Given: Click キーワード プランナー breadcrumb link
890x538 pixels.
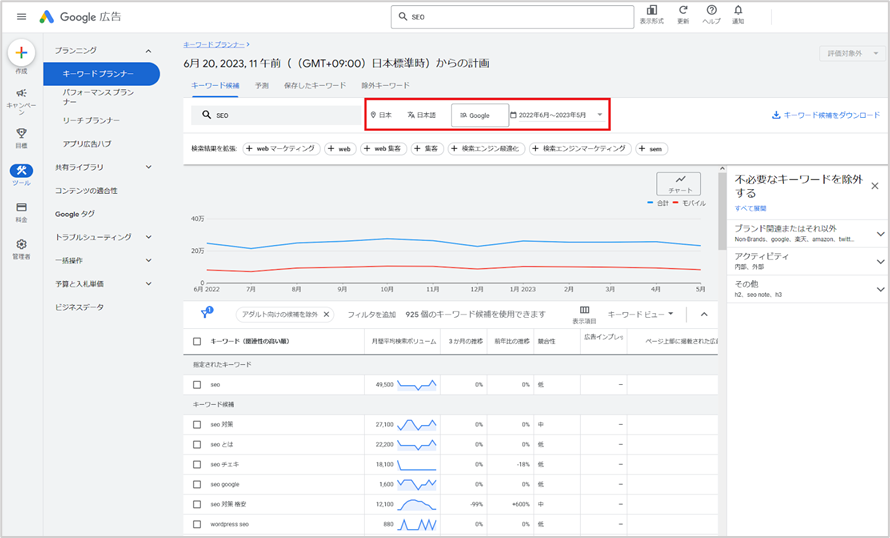Looking at the screenshot, I should (214, 44).
